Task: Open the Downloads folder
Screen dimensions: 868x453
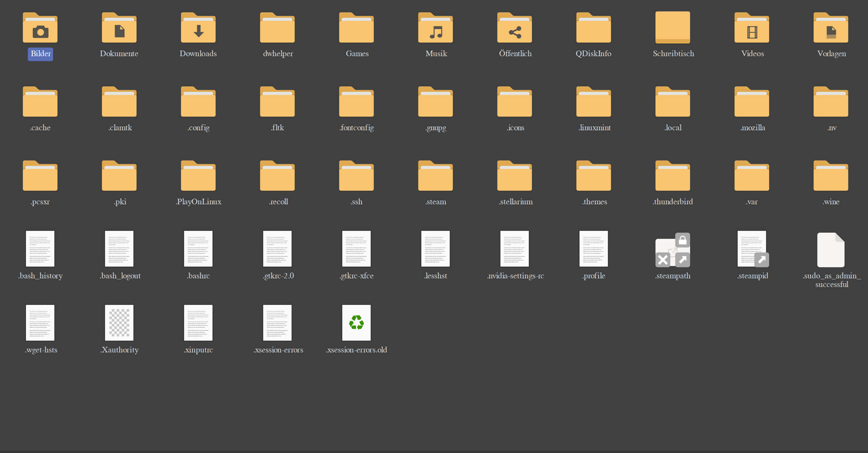Action: (198, 29)
